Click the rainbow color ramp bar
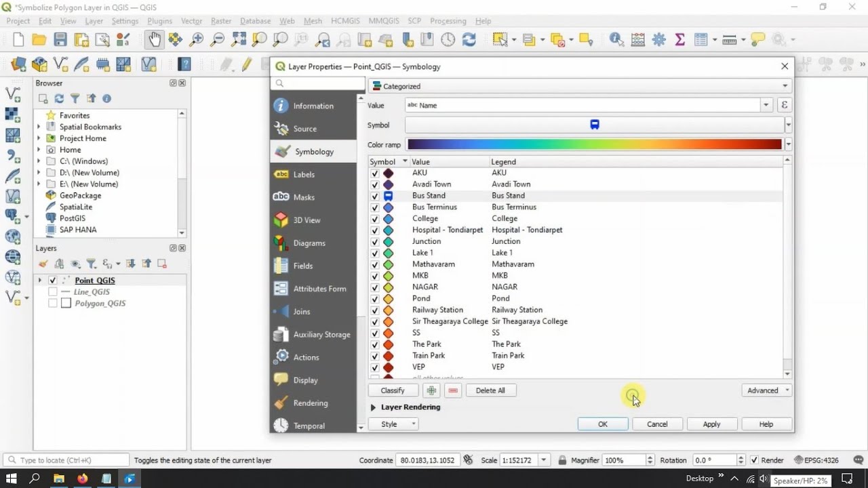 (595, 144)
